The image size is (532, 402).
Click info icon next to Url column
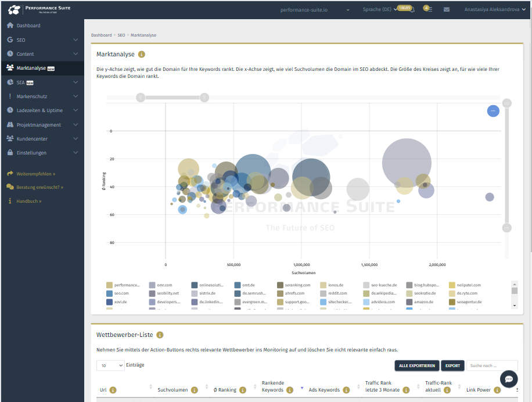(x=113, y=390)
